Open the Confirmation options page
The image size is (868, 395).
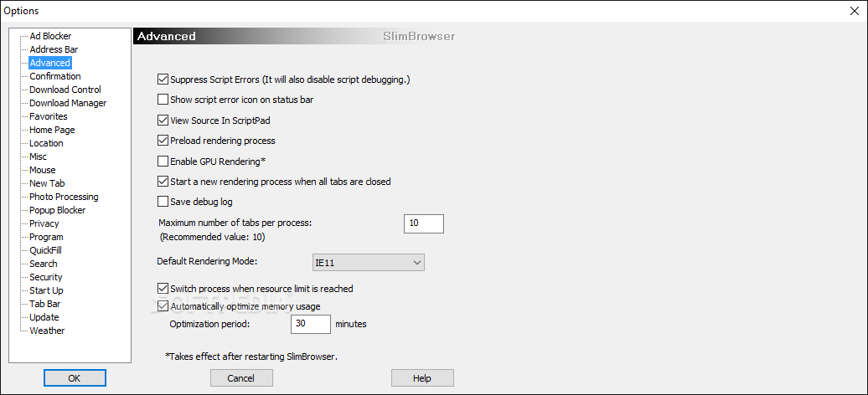pyautogui.click(x=54, y=76)
